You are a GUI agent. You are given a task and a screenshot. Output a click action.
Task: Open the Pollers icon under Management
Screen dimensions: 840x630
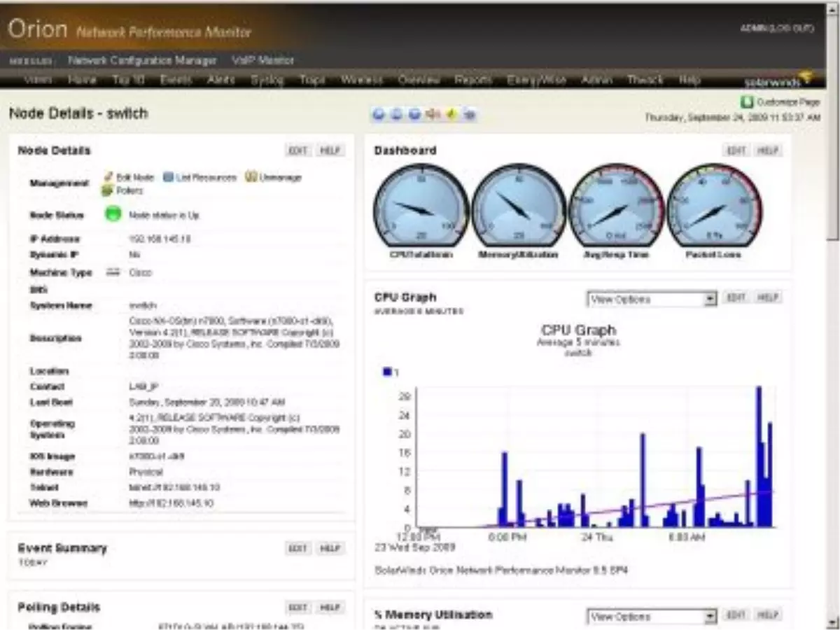(x=107, y=190)
